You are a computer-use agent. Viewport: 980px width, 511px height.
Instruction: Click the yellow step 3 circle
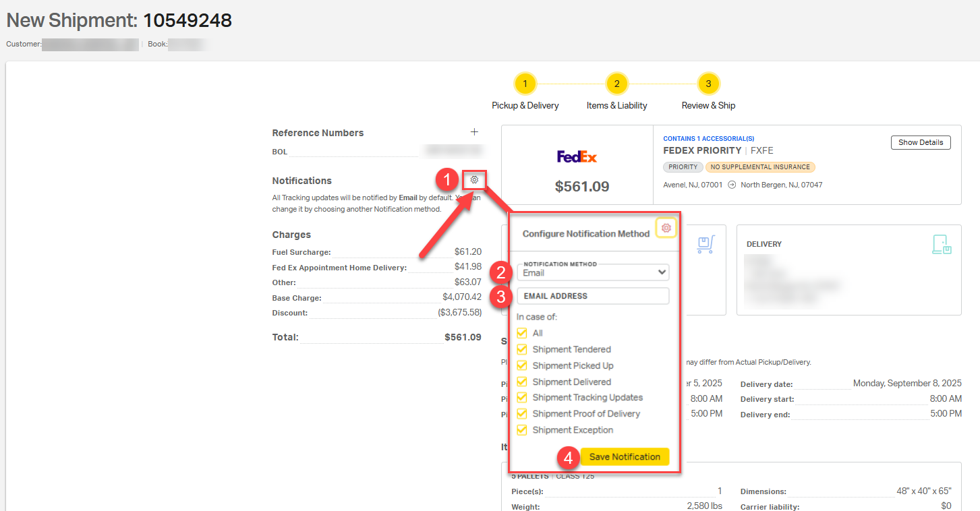tap(708, 83)
